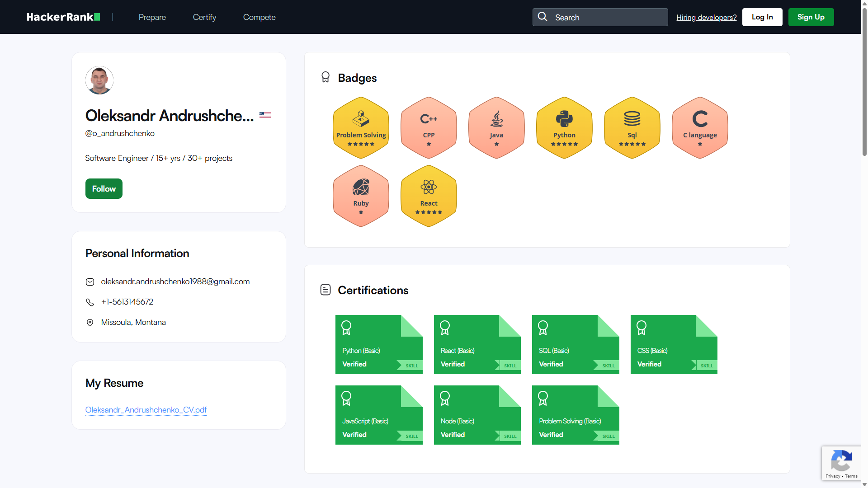The image size is (868, 488).
Task: Click the Problem Solving badge hexagon
Action: (x=360, y=127)
